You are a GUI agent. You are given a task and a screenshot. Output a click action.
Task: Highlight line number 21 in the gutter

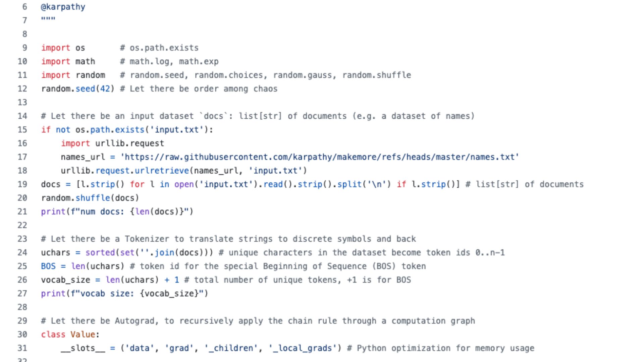click(x=22, y=212)
